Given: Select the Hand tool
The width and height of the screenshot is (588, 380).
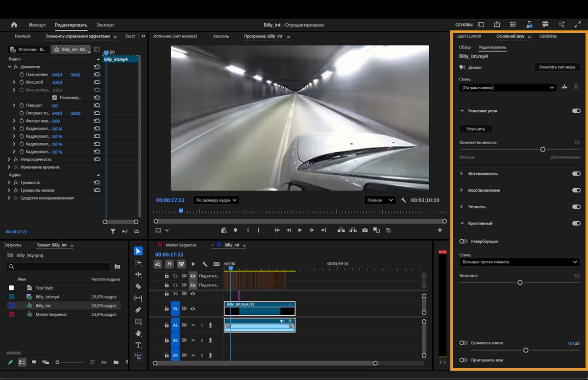Looking at the screenshot, I should [138, 333].
